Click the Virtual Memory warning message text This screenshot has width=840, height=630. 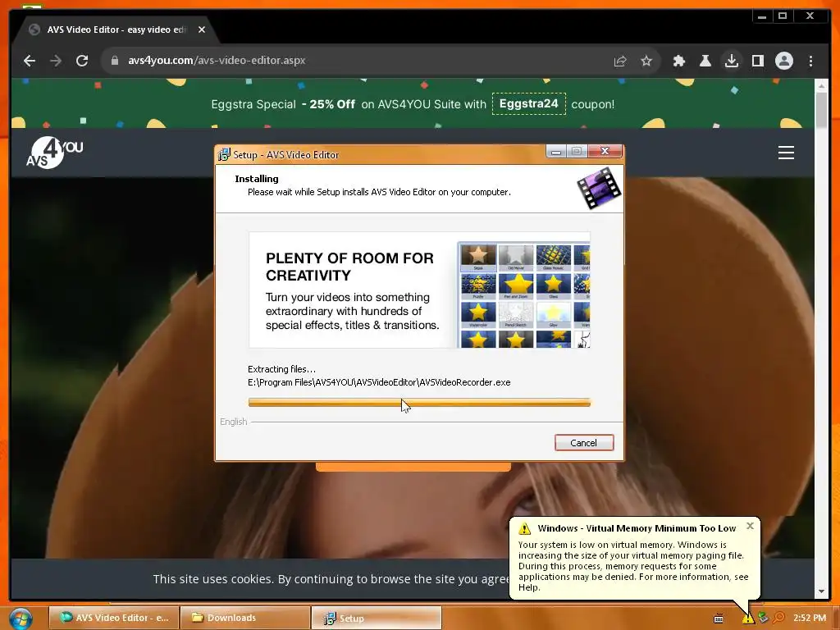(633, 566)
